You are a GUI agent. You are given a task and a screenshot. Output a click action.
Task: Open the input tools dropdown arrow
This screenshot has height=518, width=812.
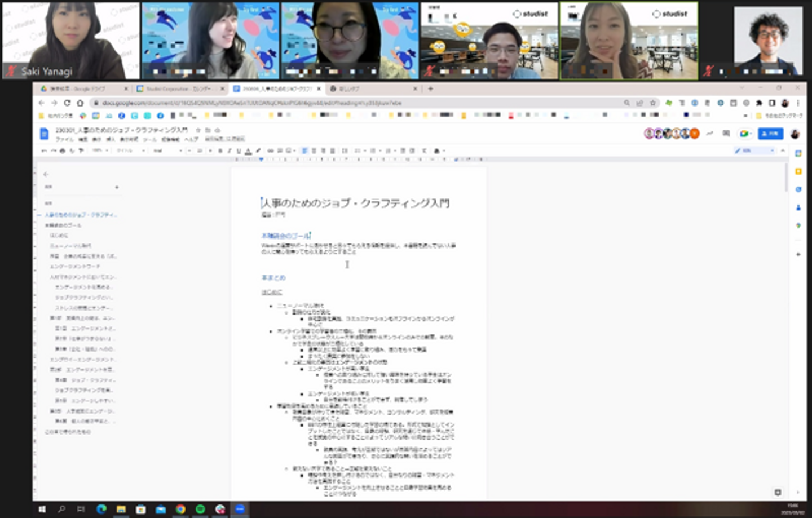pos(444,151)
